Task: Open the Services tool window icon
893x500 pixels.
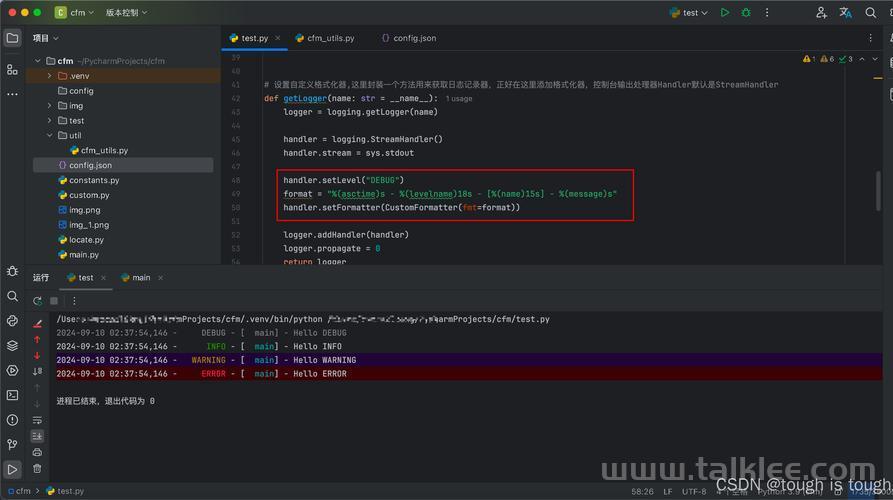Action: (x=12, y=370)
